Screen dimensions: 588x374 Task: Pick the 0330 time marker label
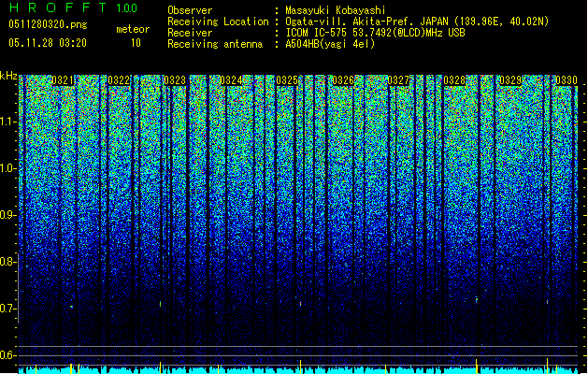[x=566, y=80]
